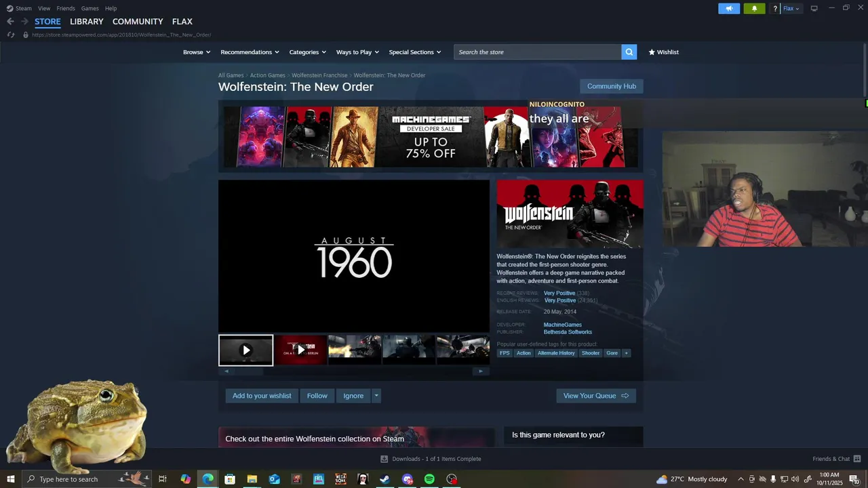
Task: Reload the store page
Action: pyautogui.click(x=10, y=35)
